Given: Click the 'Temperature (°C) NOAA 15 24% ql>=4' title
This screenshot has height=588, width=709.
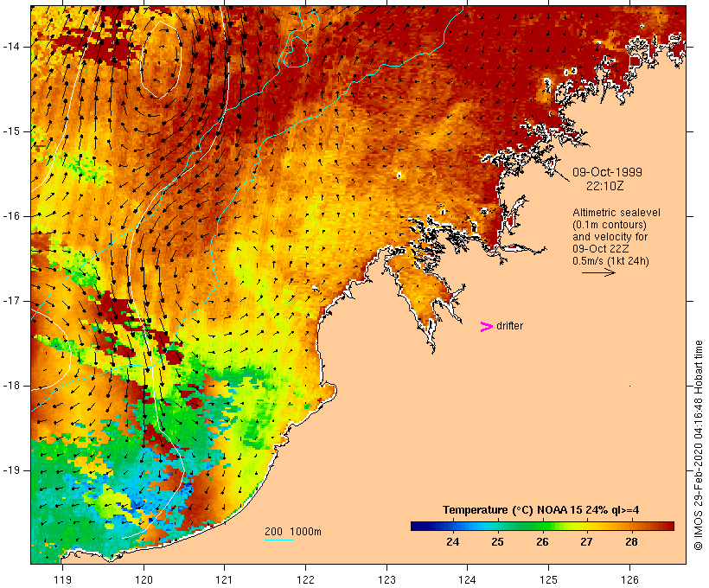Looking at the screenshot, I should tap(540, 510).
